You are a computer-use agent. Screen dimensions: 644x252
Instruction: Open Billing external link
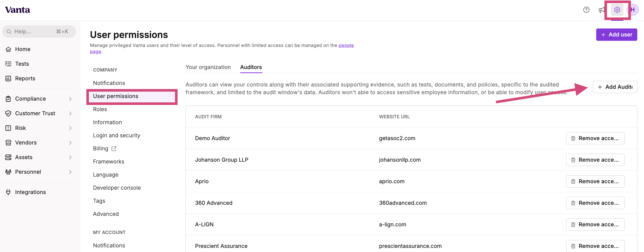tap(105, 148)
